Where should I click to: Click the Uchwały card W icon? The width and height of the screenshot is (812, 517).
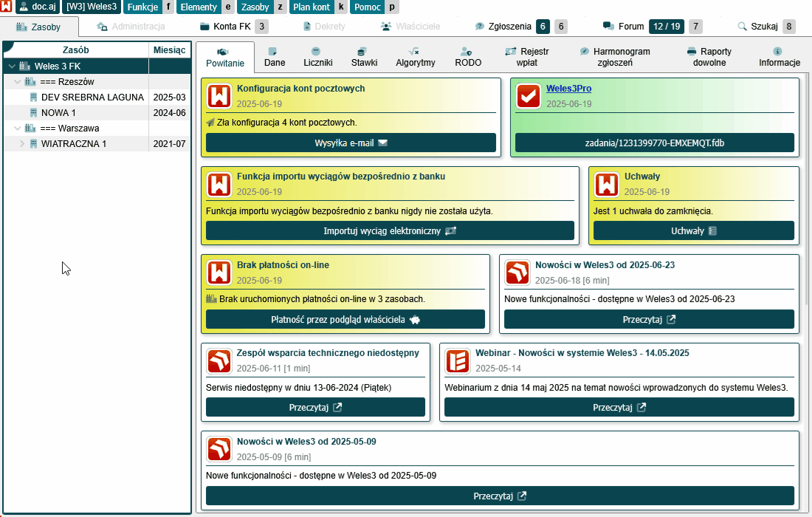point(606,185)
